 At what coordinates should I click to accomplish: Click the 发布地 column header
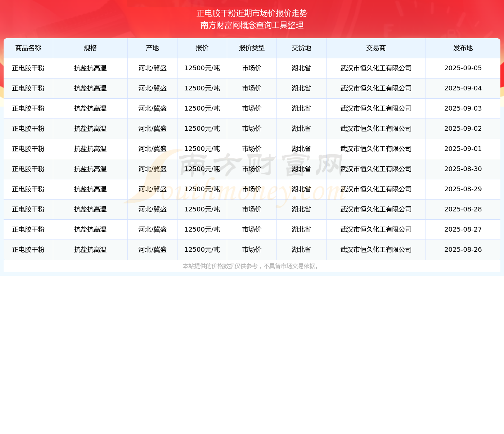pyautogui.click(x=463, y=48)
